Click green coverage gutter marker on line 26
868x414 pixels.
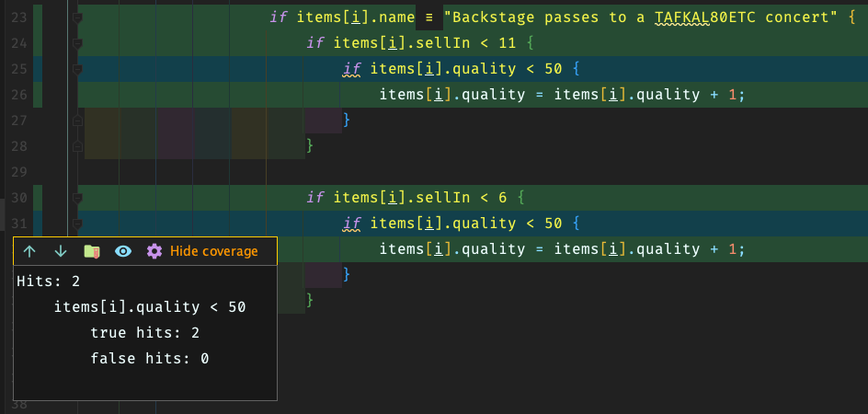(x=38, y=94)
